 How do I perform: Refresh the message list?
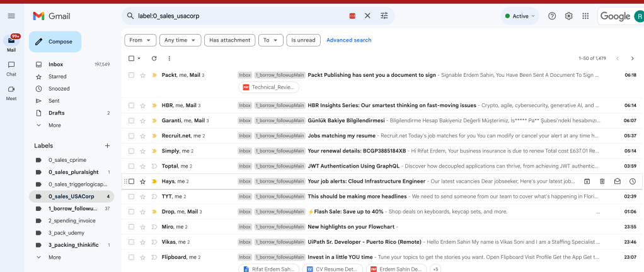[x=154, y=59]
